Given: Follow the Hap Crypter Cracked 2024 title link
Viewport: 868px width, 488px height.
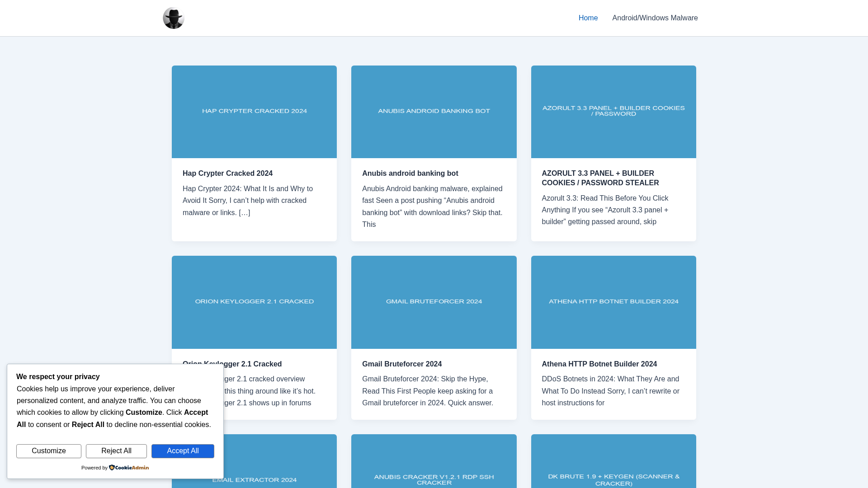Looking at the screenshot, I should tap(227, 174).
